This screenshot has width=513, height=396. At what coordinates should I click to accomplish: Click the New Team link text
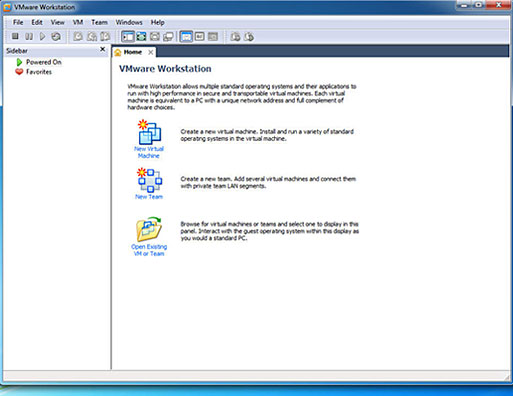pyautogui.click(x=149, y=197)
